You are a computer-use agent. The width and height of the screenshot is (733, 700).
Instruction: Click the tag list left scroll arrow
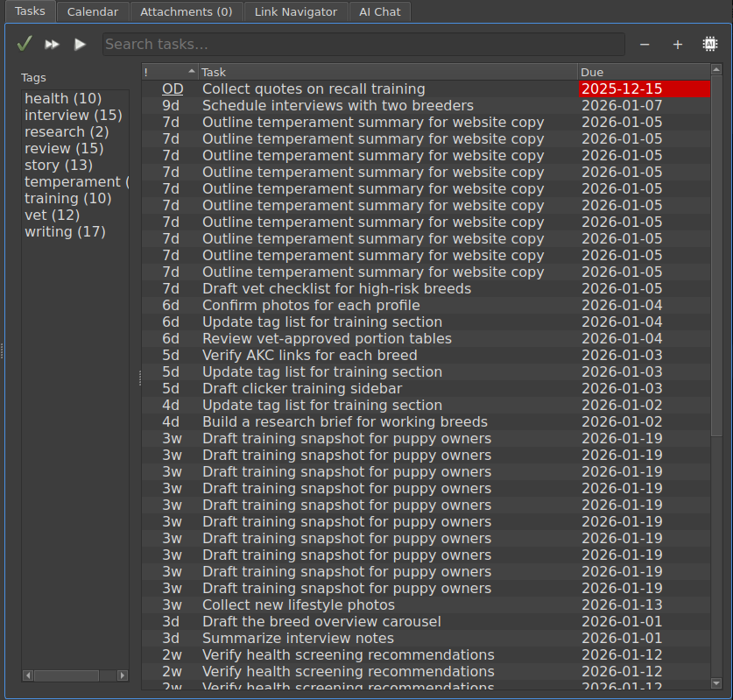click(x=27, y=675)
